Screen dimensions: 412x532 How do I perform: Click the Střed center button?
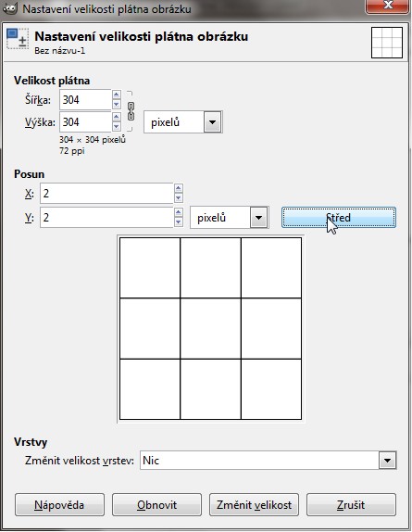(339, 218)
